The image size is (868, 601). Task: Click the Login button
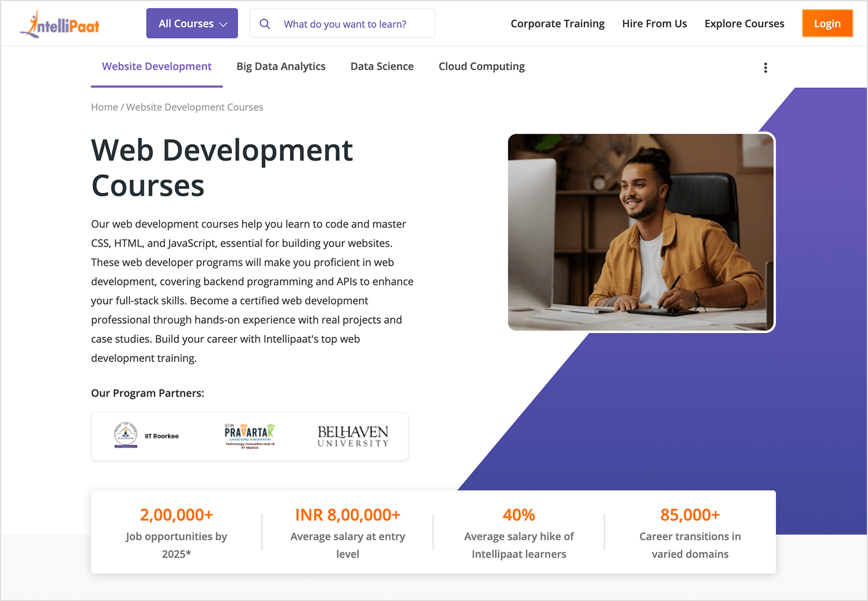point(827,23)
